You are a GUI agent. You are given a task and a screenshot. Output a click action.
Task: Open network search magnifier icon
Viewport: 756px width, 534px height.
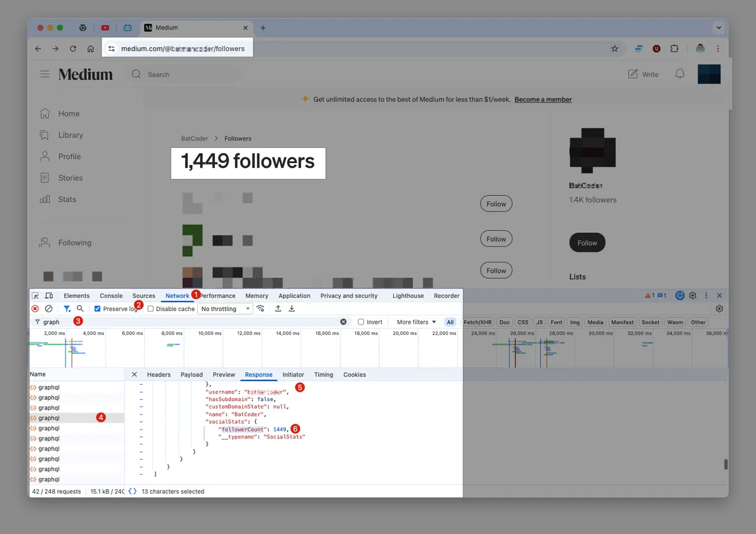coord(80,309)
